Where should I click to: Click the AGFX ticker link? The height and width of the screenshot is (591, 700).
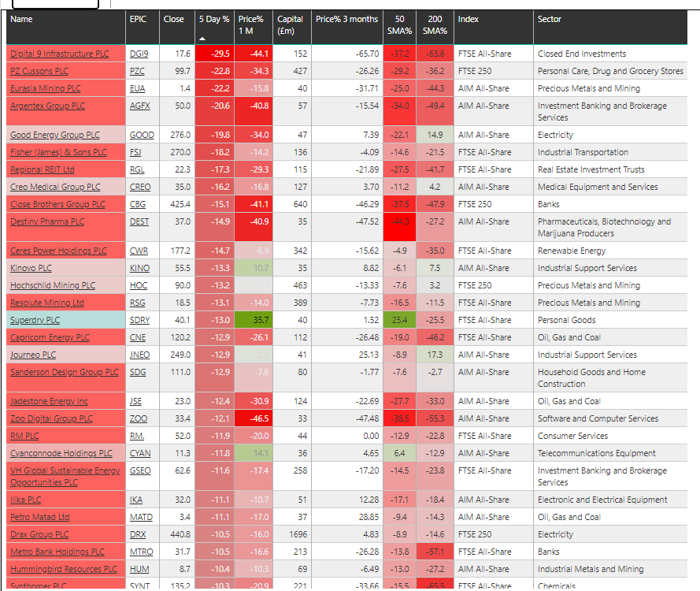click(x=139, y=106)
